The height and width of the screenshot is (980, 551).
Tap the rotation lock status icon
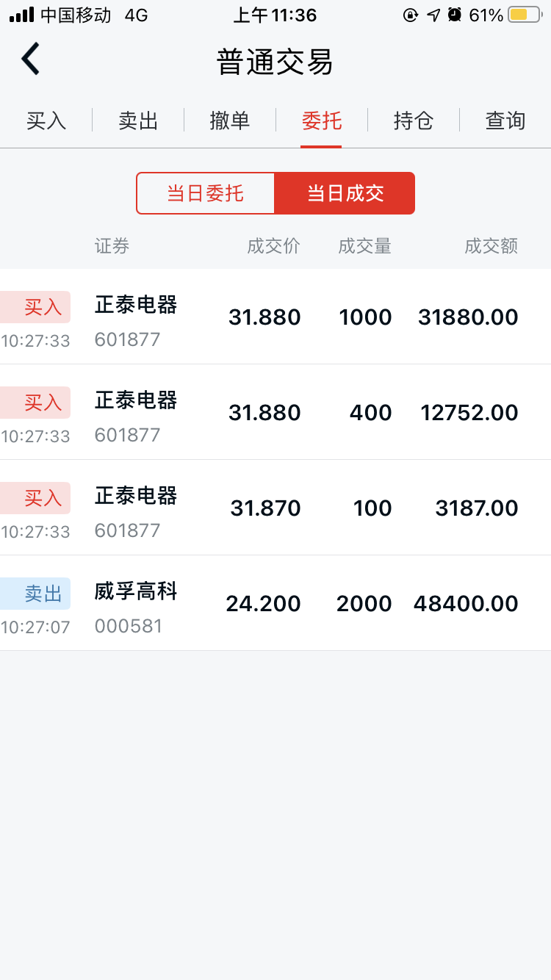coord(411,15)
